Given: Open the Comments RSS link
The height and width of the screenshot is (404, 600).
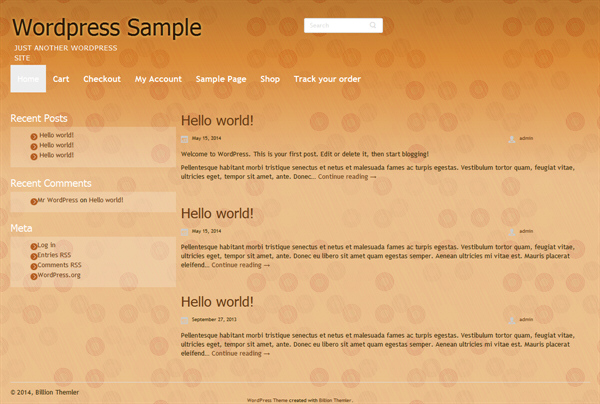Looking at the screenshot, I should point(59,265).
